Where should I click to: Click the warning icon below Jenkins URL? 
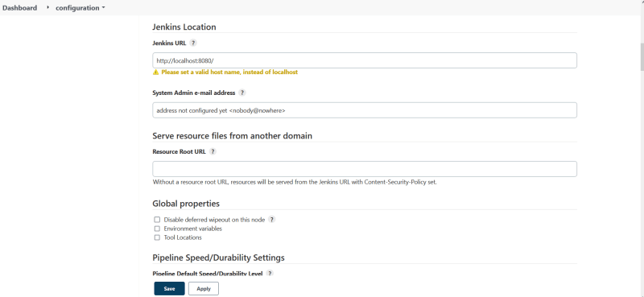click(155, 72)
